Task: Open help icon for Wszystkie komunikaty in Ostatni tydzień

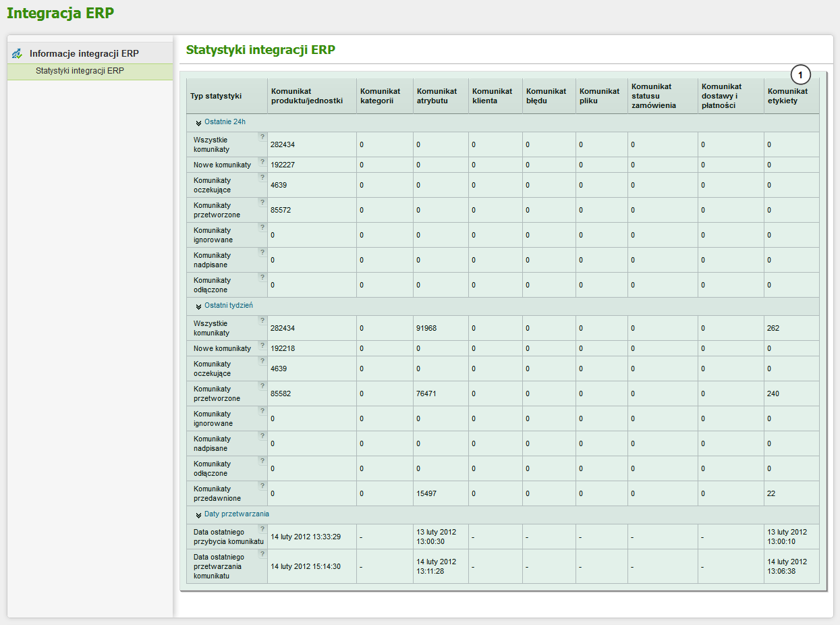Action: [262, 320]
